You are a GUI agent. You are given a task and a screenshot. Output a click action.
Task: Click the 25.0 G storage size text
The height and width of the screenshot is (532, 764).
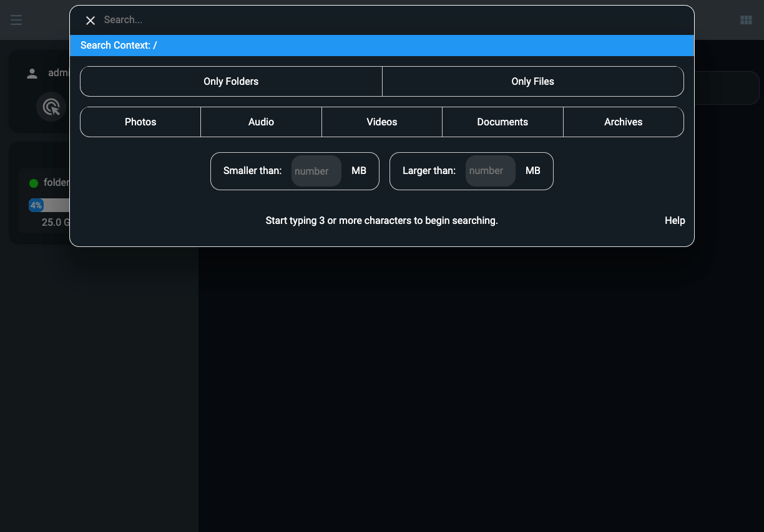pos(56,222)
